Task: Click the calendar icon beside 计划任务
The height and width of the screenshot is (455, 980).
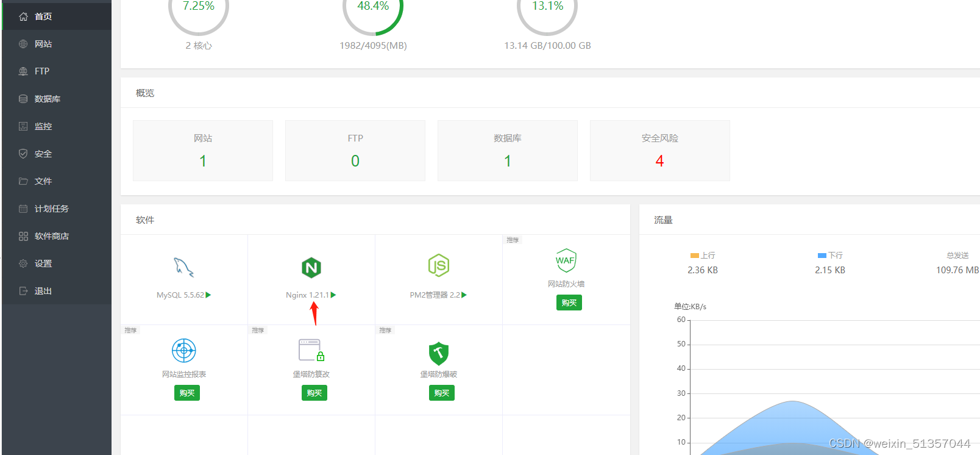Action: point(23,209)
